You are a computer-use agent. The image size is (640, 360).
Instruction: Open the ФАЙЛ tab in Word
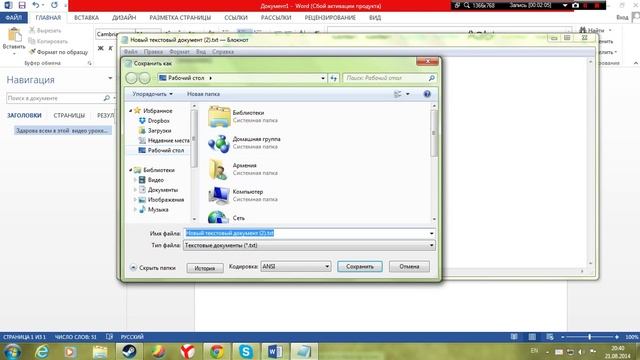13,18
